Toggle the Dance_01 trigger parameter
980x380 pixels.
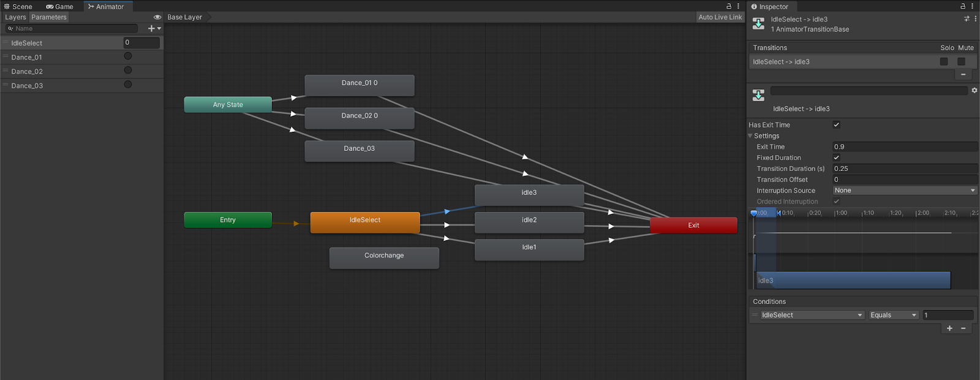(x=128, y=56)
